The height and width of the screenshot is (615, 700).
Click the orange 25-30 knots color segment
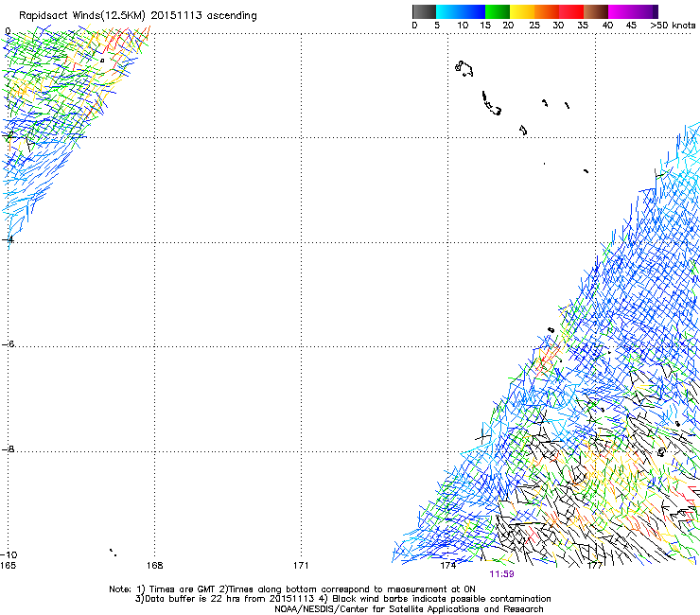547,11
